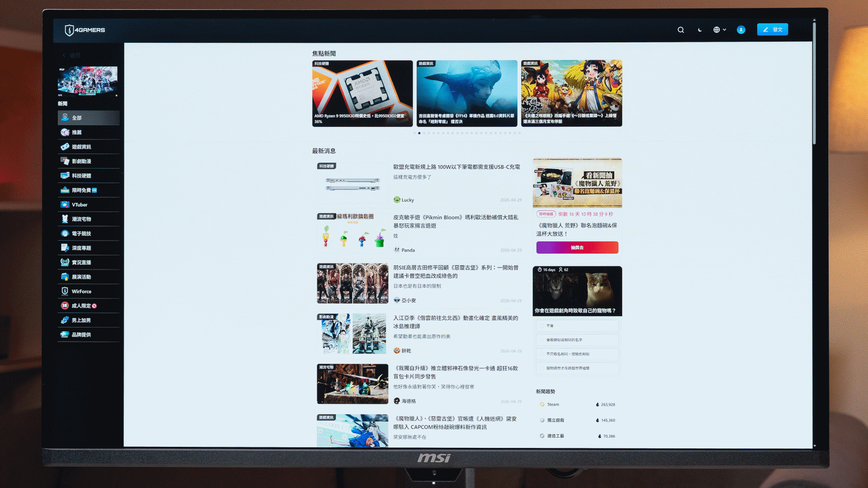Select second carousel pagination dot

pyautogui.click(x=419, y=133)
